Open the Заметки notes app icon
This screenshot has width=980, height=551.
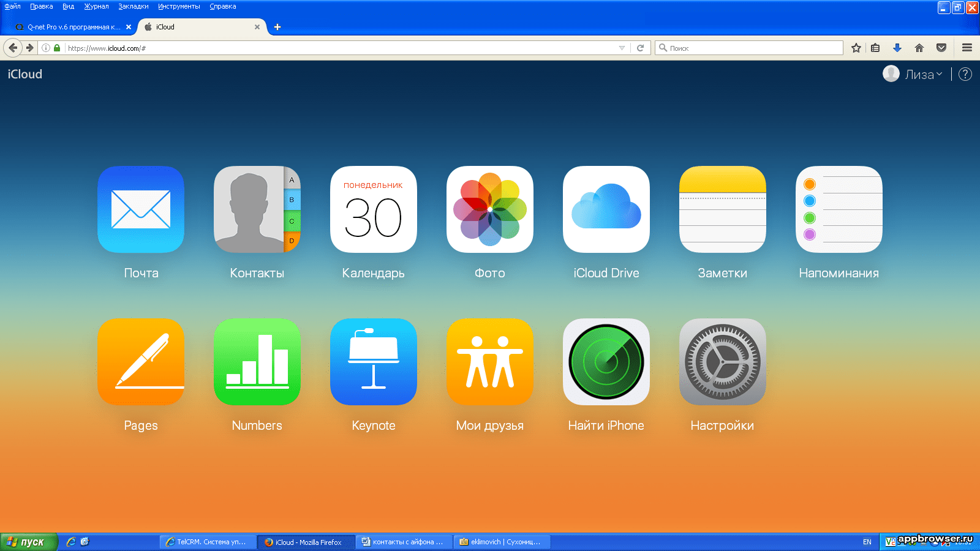click(723, 209)
